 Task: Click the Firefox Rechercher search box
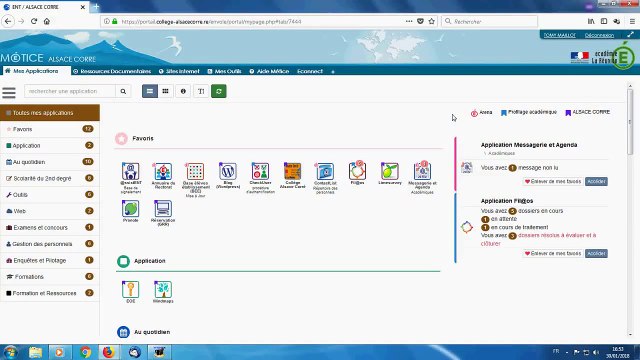[x=489, y=21]
